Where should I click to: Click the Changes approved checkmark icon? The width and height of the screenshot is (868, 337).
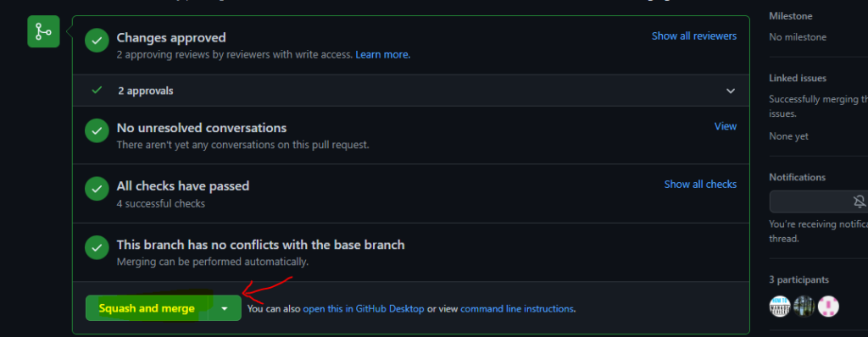tap(97, 41)
